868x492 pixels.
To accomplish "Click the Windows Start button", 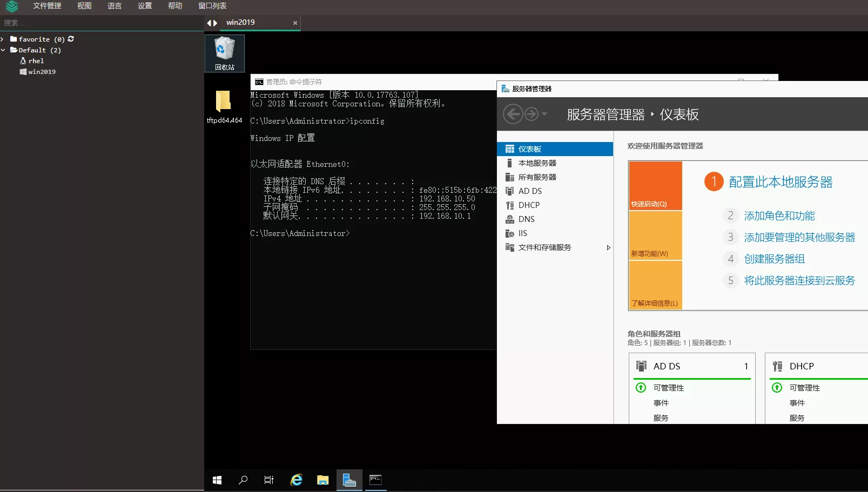I will [x=217, y=480].
